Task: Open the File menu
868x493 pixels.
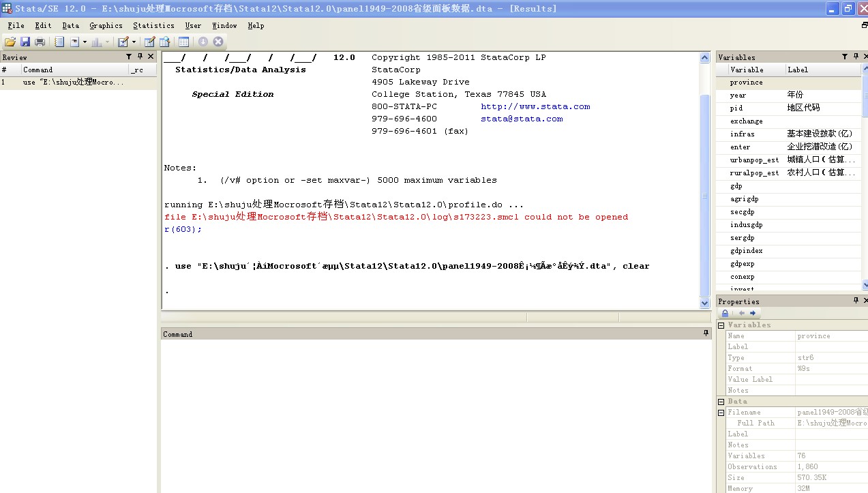Action: [16, 25]
